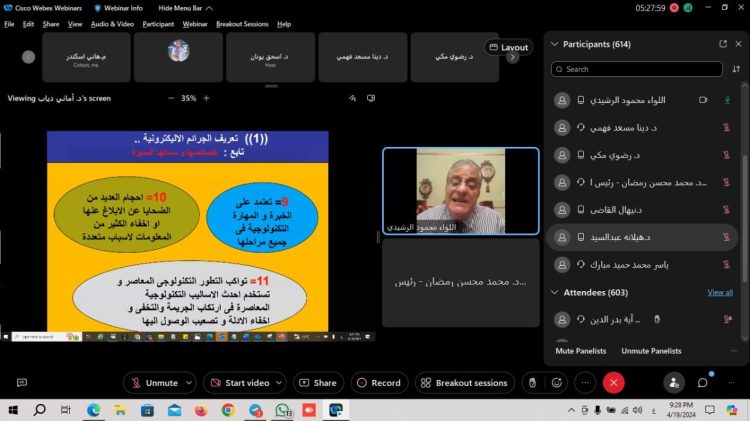Toggle mute for د.هيلانه عبدالسيد
750x421 pixels.
[726, 237]
